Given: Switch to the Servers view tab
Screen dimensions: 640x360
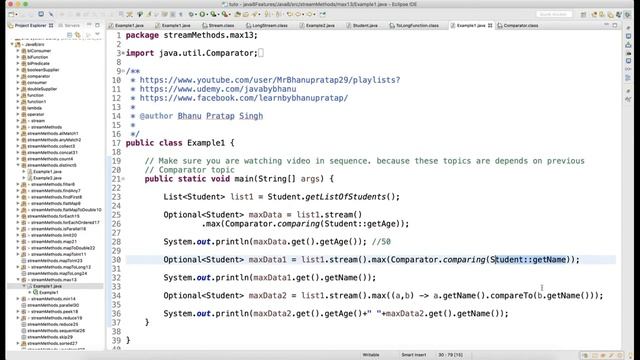Looking at the screenshot, I should click(x=69, y=25).
